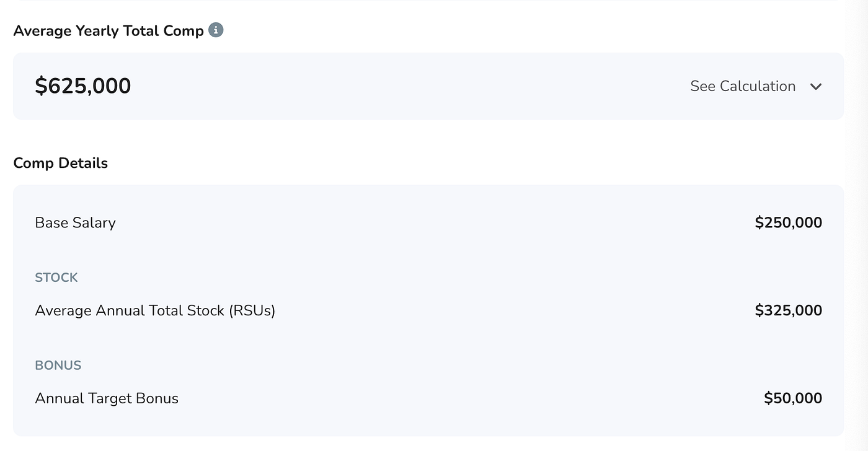Click the STOCK section label
868x451 pixels.
[56, 278]
